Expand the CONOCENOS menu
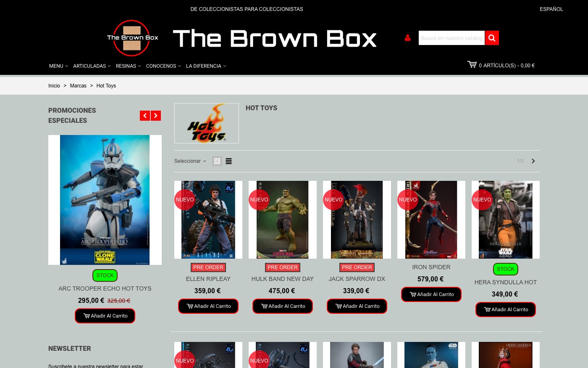 [x=163, y=66]
